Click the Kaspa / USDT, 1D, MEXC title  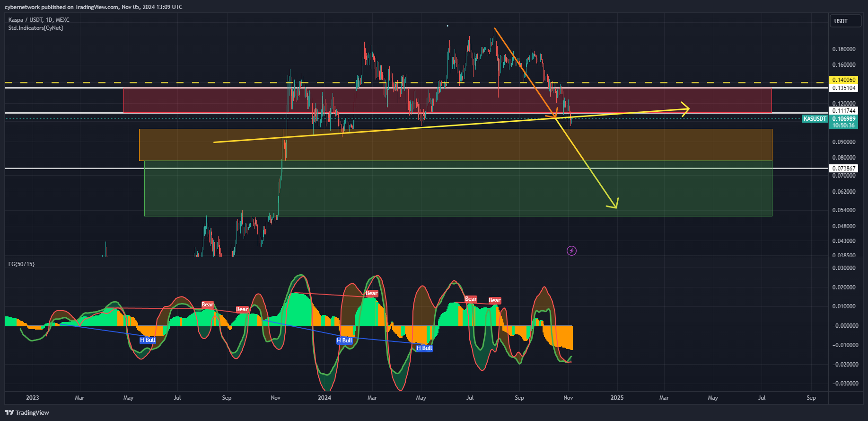[x=39, y=20]
